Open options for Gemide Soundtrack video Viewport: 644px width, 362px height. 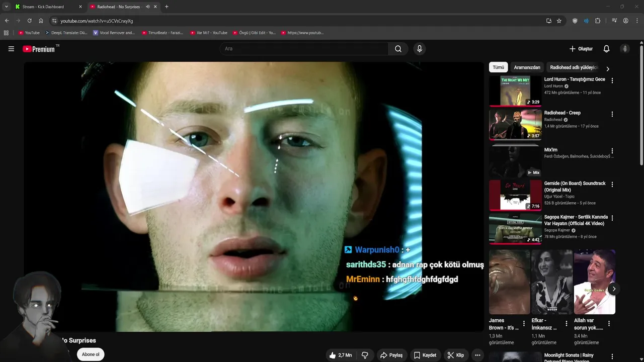[x=612, y=185]
